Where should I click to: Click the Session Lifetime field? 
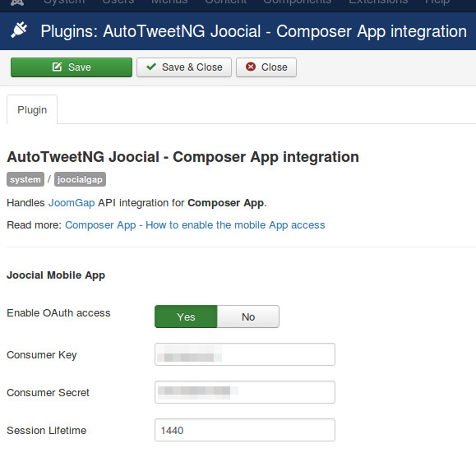(x=245, y=430)
